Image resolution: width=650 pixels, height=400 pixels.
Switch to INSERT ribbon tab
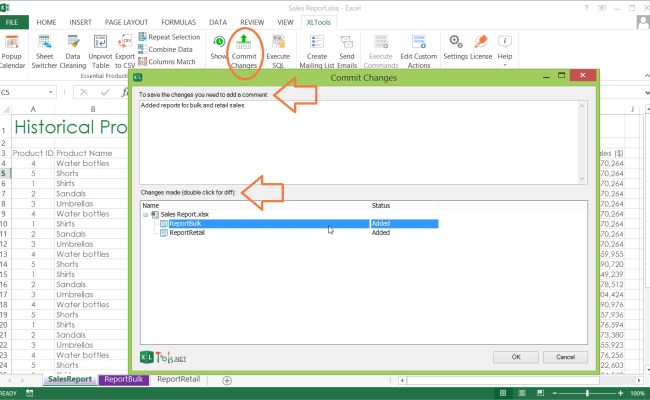tap(80, 22)
